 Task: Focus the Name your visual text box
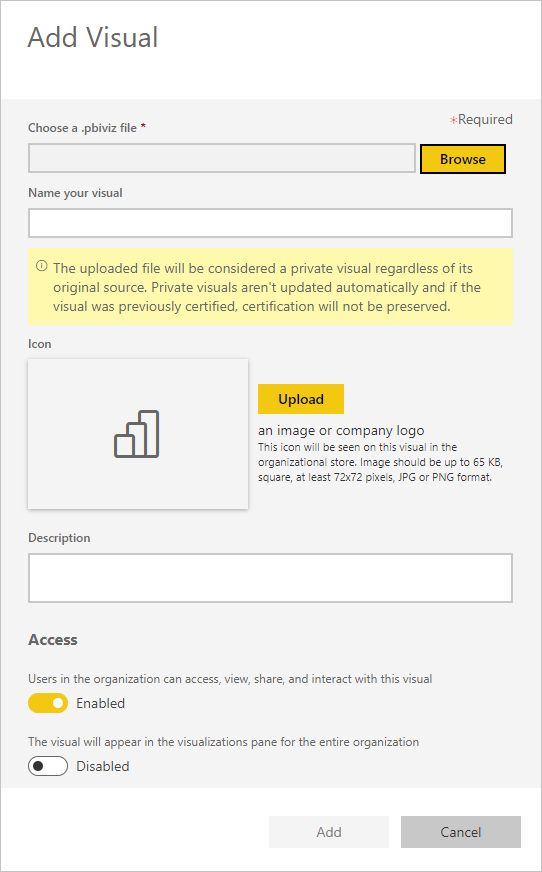click(x=270, y=223)
